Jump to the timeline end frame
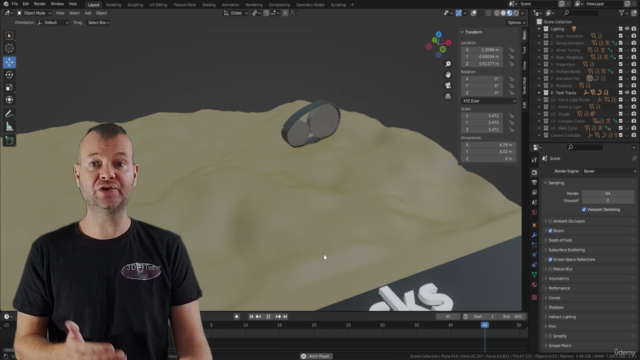 pyautogui.click(x=285, y=316)
